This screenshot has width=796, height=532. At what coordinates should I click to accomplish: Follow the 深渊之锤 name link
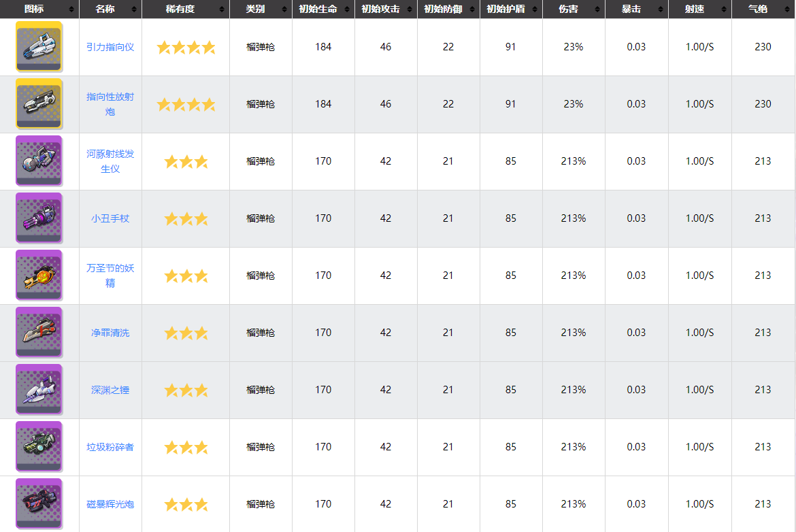pos(110,390)
